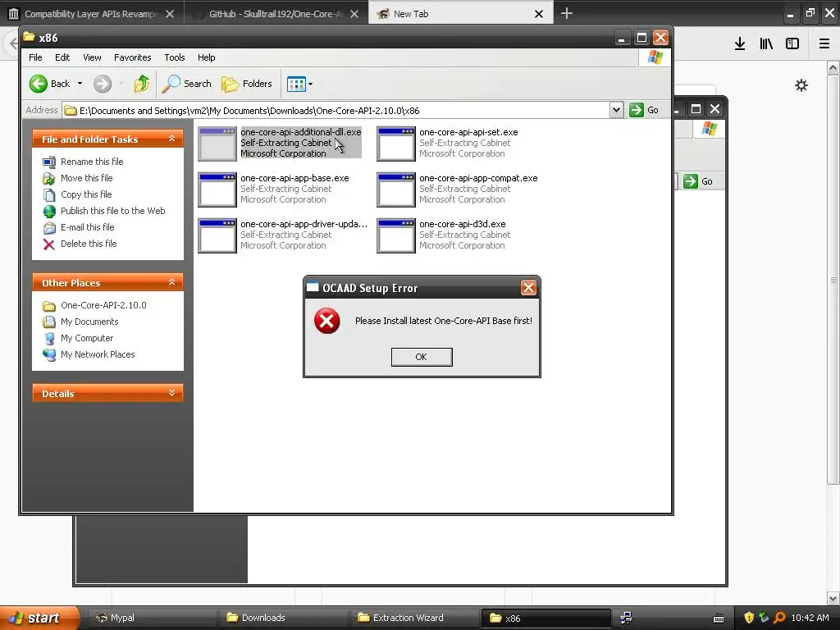Screen dimensions: 840x630
Task: Open the File menu
Action: point(35,57)
